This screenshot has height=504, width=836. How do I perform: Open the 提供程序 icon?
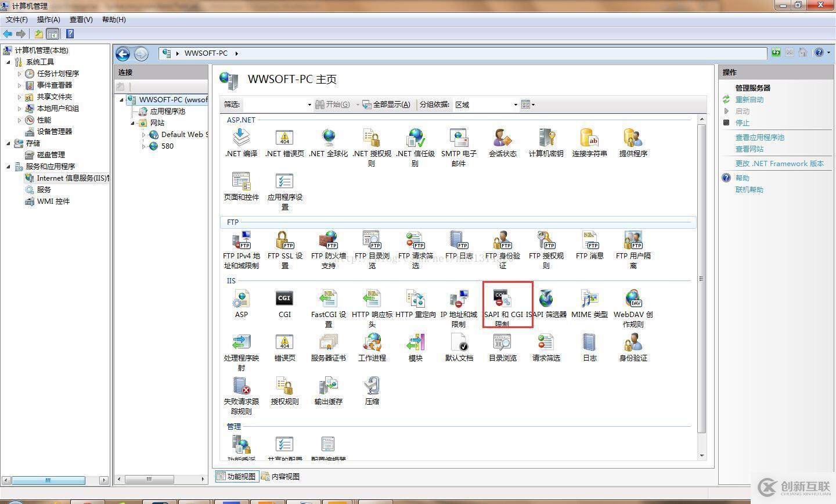[x=633, y=142]
